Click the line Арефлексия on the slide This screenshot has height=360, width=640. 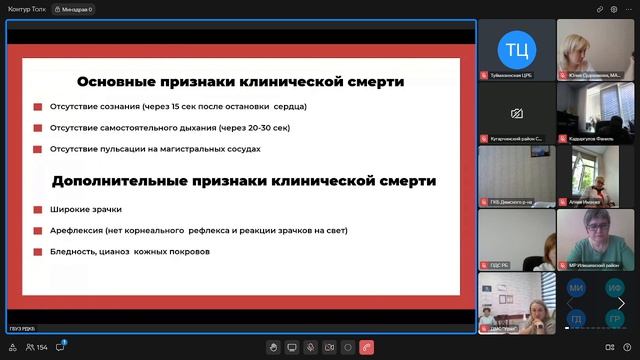pyautogui.click(x=199, y=231)
